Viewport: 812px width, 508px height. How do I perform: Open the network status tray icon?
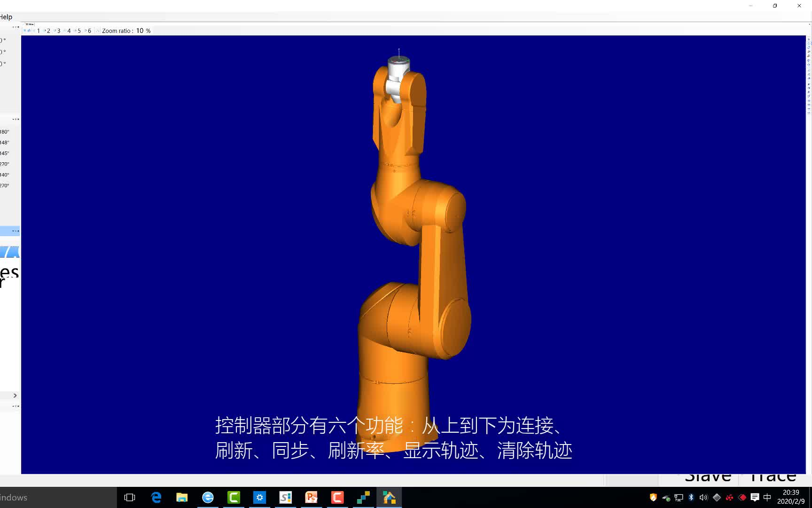pyautogui.click(x=679, y=498)
